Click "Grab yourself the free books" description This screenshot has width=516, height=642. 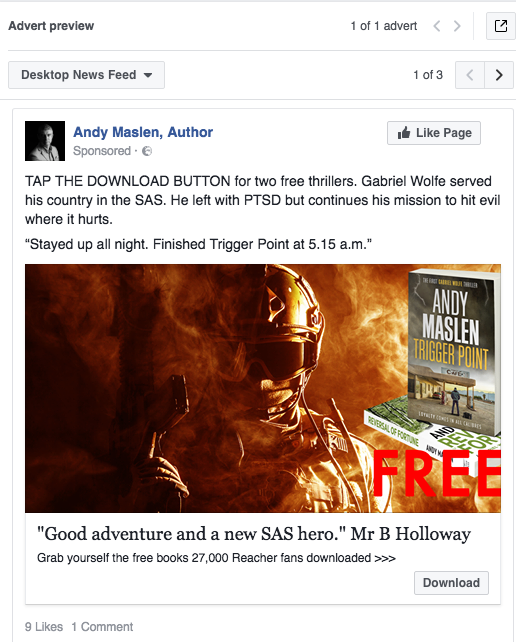(x=216, y=558)
